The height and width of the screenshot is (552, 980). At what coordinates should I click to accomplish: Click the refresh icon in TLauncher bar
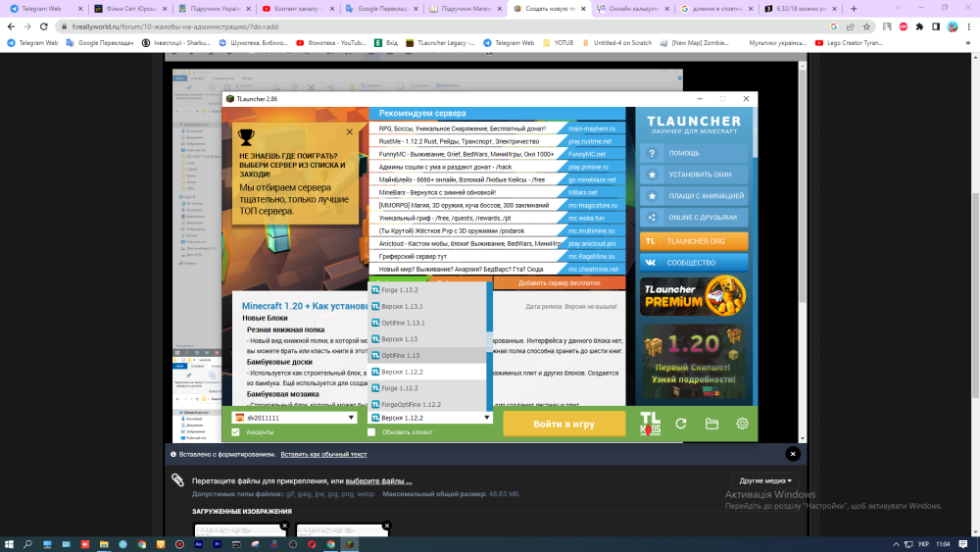681,424
